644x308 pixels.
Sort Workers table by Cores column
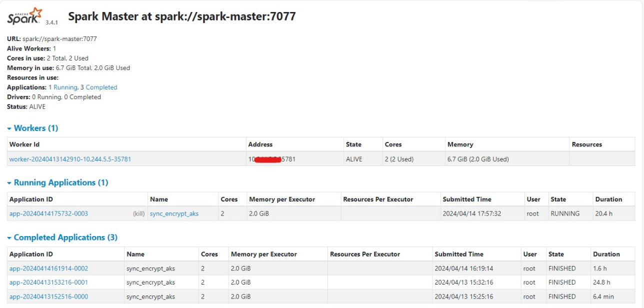[393, 144]
